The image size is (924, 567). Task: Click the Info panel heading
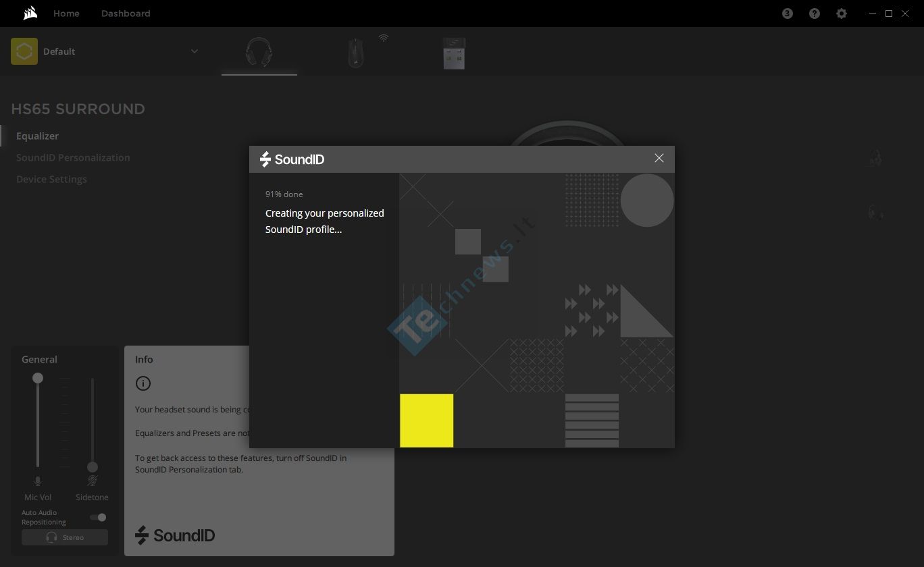144,360
